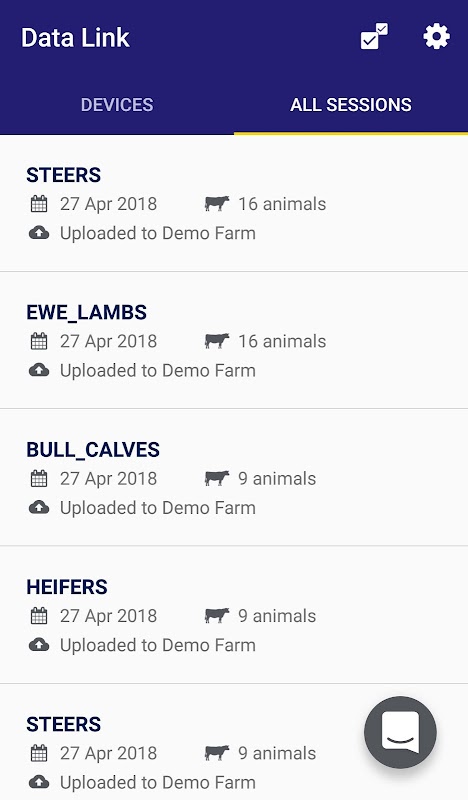468x800 pixels.
Task: Tap the multi-select checkboxes icon
Action: (374, 37)
